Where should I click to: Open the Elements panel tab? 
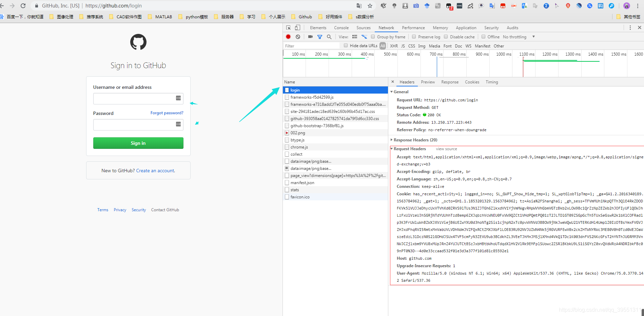tap(318, 28)
